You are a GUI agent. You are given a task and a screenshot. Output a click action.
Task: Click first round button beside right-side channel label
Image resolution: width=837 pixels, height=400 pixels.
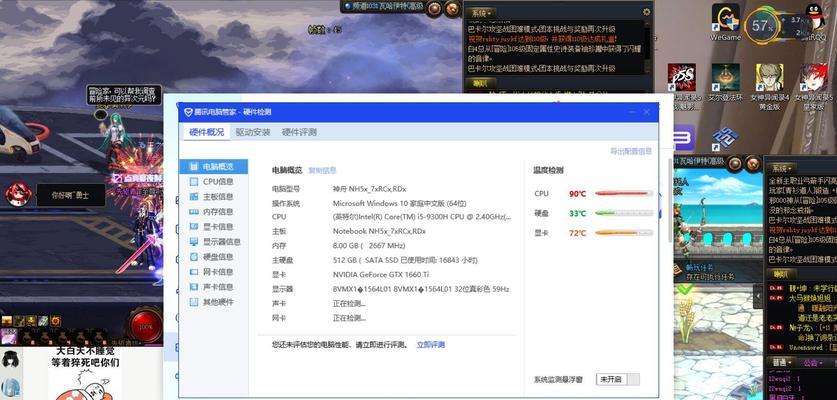(x=736, y=162)
